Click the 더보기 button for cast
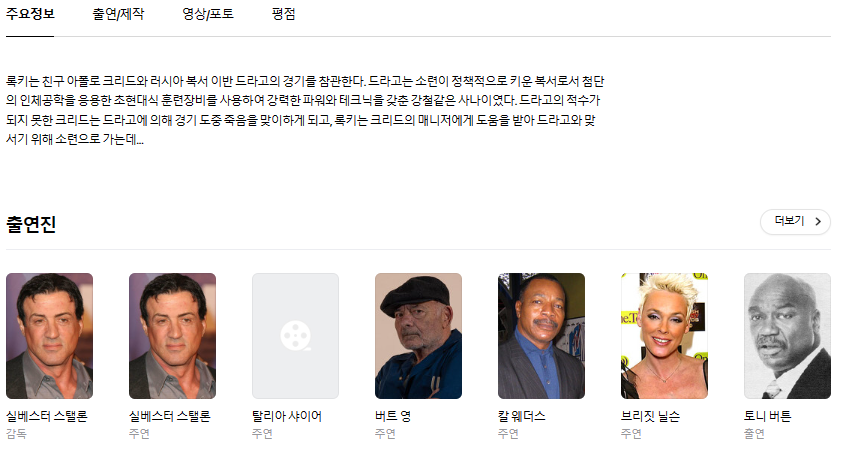 click(x=795, y=222)
